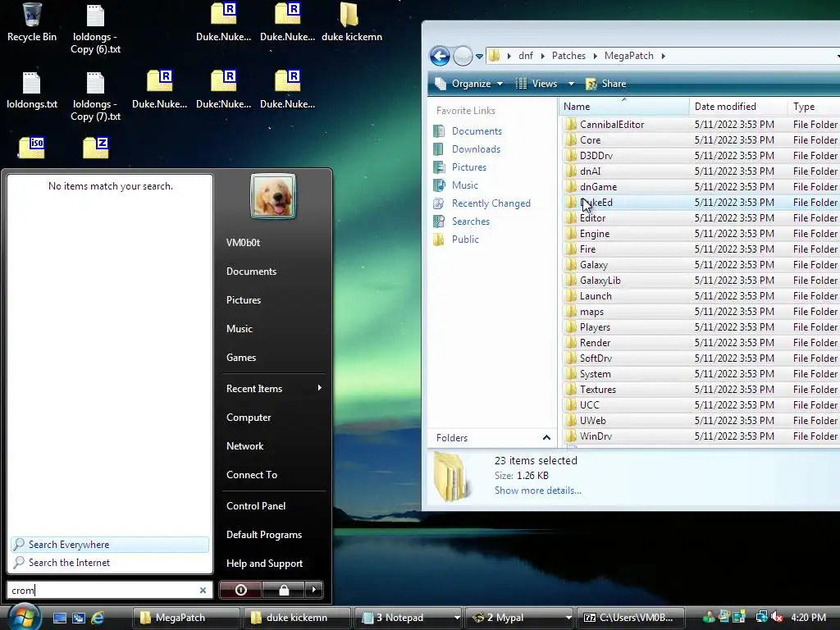Open the 3 Notepad taskbar group
Viewport: 840px width, 630px height.
coord(409,618)
